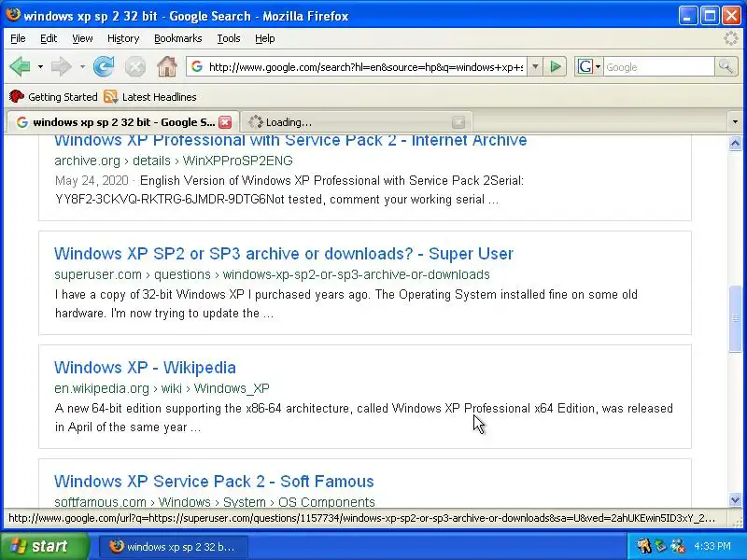This screenshot has width=747, height=560.
Task: Open the Windows Start button
Action: (45, 546)
